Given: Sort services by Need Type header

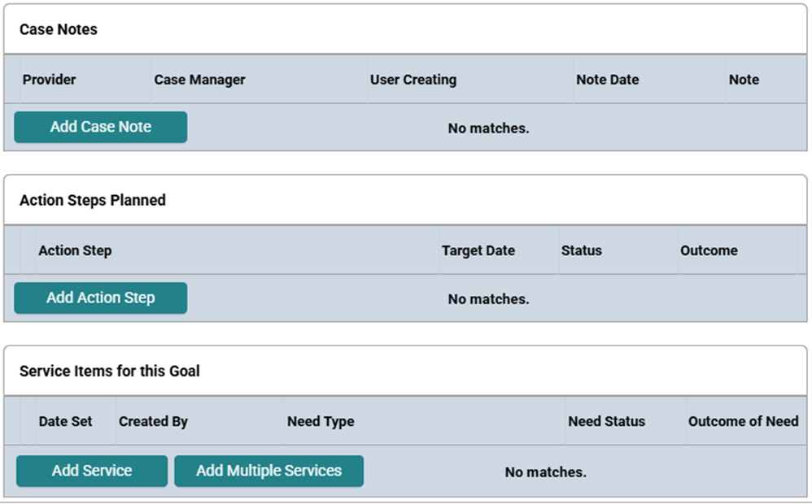Looking at the screenshot, I should click(x=321, y=421).
